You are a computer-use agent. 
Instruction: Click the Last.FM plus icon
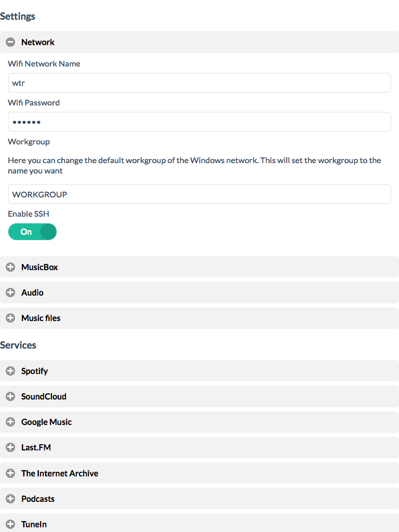(x=10, y=447)
